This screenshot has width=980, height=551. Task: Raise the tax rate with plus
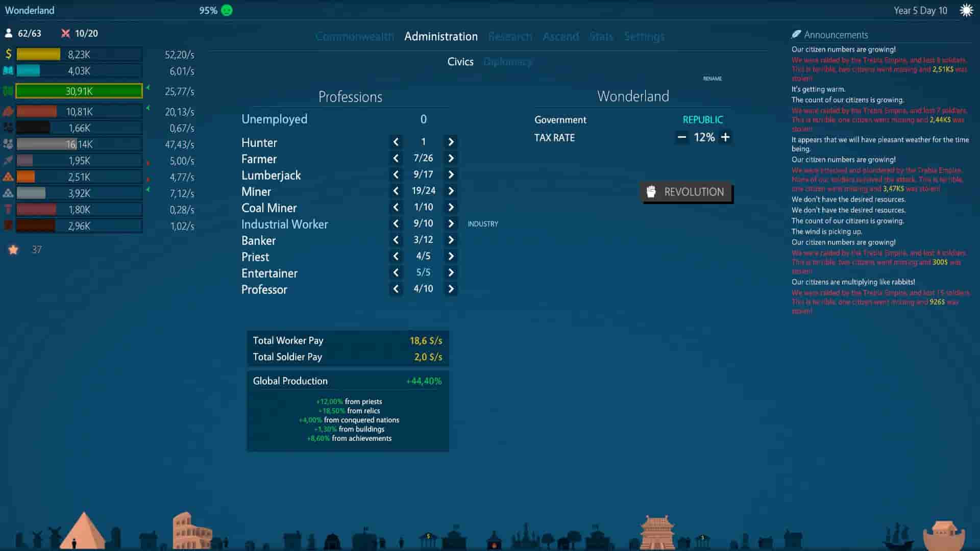pyautogui.click(x=725, y=137)
